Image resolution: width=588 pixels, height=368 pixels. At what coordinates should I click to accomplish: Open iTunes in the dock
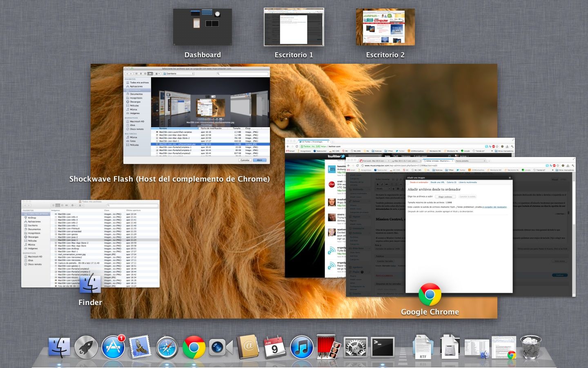(301, 348)
